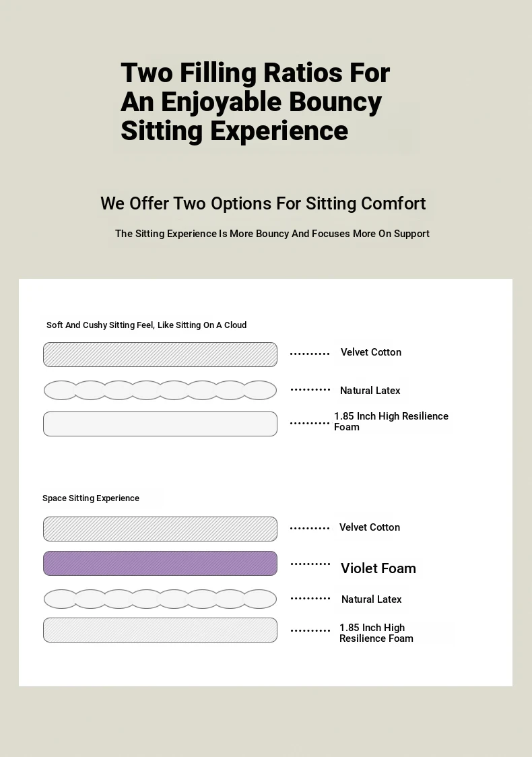This screenshot has width=532, height=757.
Task: Select the top hatched Velvet Cotton layer bar
Action: click(160, 354)
